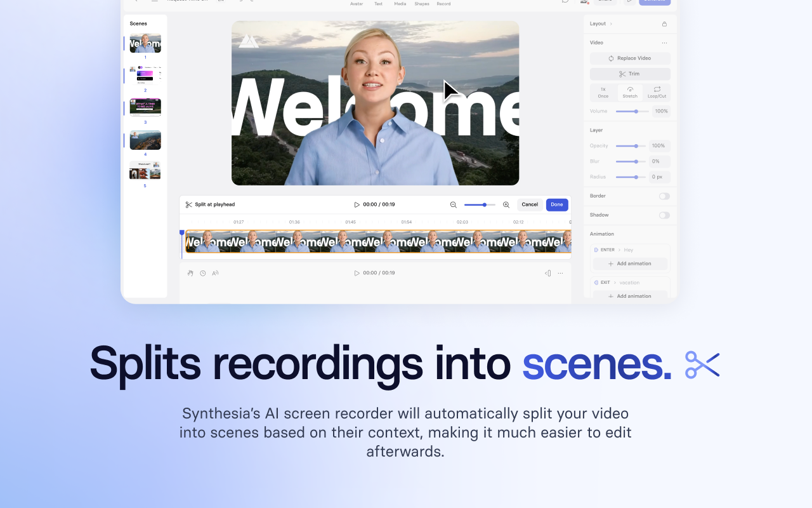812x508 pixels.
Task: Adjust the timeline zoom slider
Action: (480, 204)
